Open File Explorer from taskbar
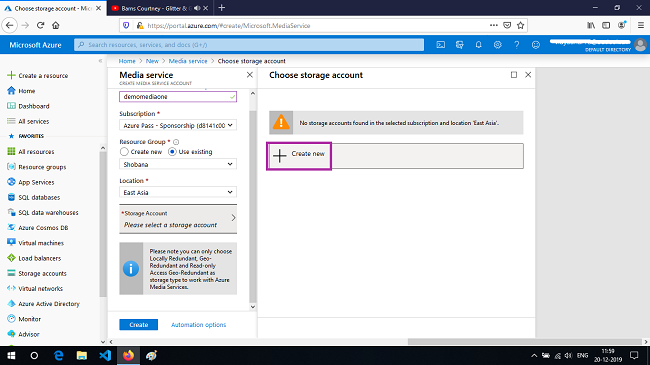 pos(82,355)
